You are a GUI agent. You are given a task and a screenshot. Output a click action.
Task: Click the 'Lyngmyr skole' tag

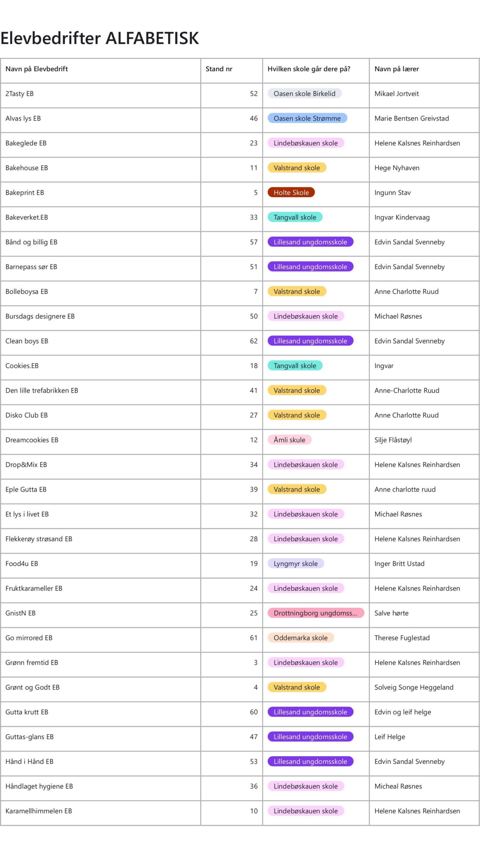295,564
